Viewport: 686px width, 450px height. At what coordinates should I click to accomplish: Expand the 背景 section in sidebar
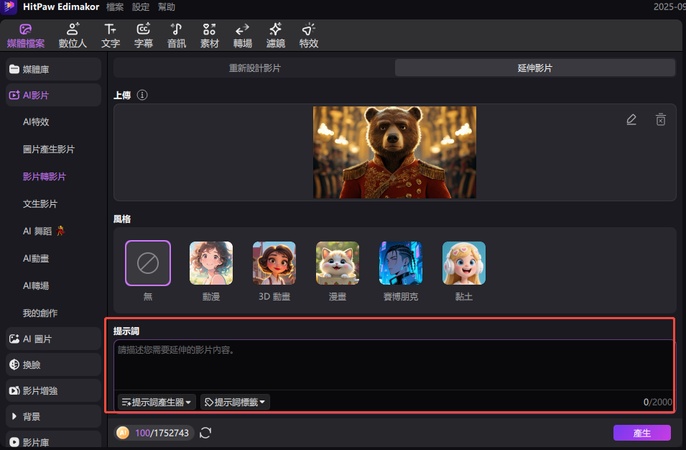pyautogui.click(x=52, y=415)
